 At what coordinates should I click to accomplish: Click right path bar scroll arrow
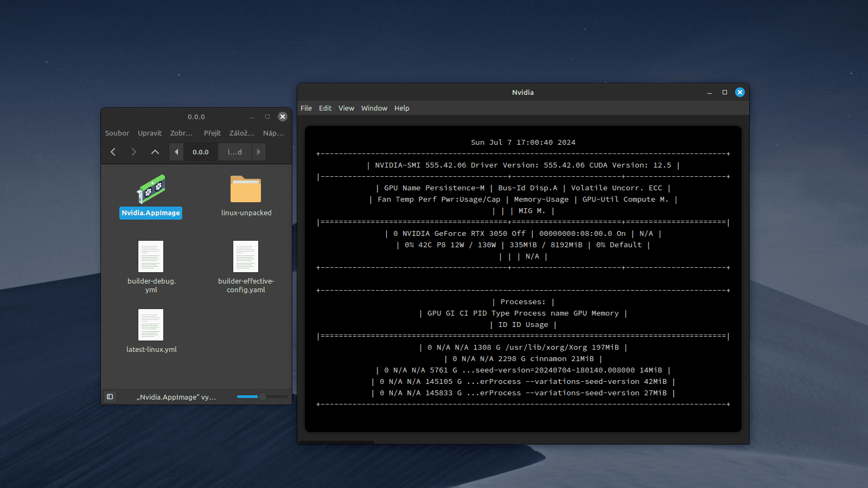tap(259, 152)
